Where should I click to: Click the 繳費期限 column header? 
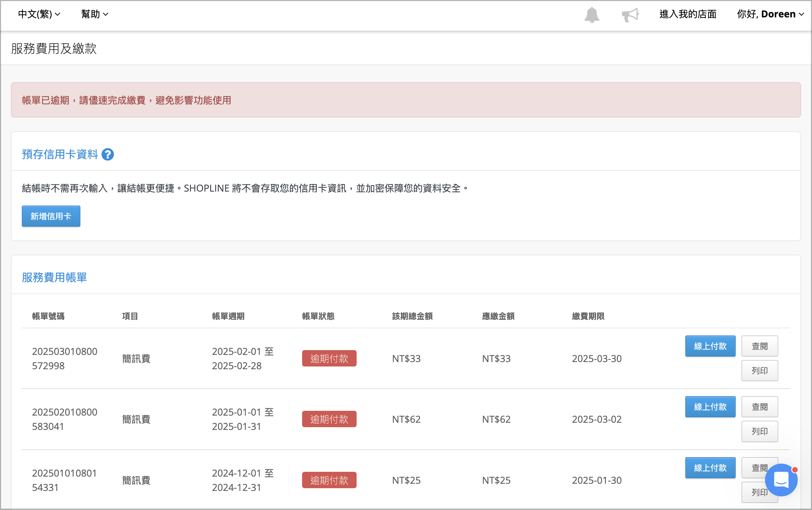coord(588,316)
